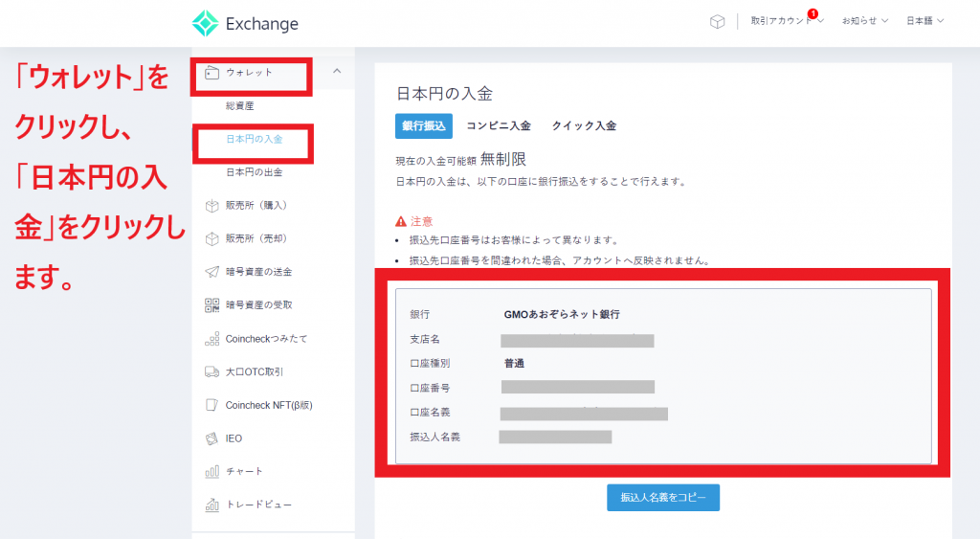Open 総資産 in the sidebar

tap(239, 105)
